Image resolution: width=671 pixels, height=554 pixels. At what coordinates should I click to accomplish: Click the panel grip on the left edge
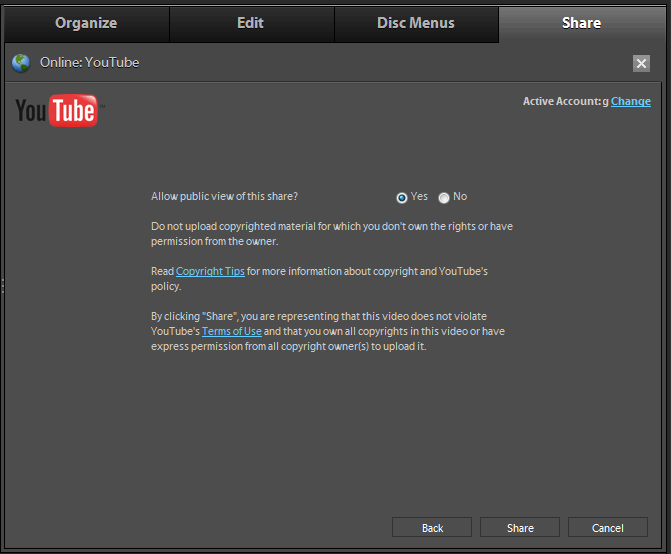pos(3,286)
